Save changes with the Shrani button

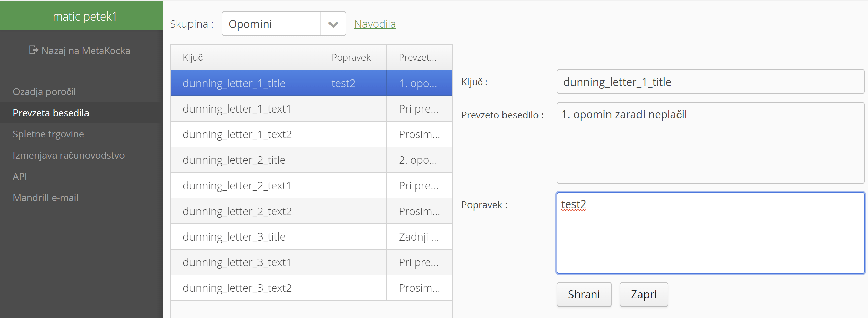pyautogui.click(x=584, y=294)
